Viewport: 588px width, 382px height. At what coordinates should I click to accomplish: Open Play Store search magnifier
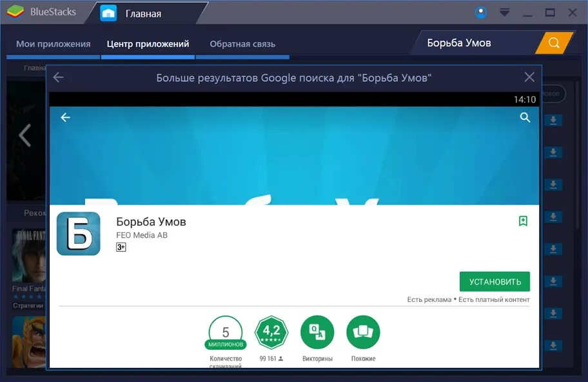[x=525, y=117]
